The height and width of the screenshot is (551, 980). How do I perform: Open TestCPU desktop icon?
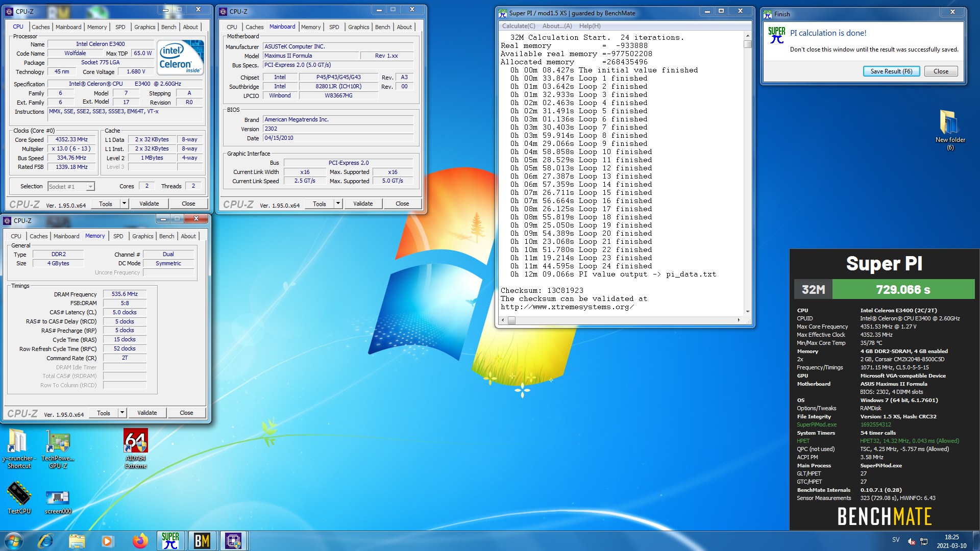coord(19,498)
